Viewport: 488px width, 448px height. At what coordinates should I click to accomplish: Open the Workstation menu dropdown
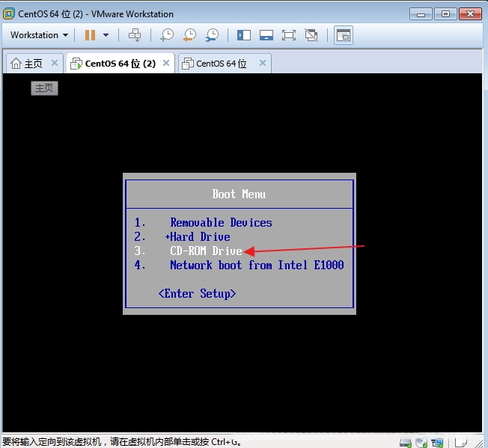[x=39, y=35]
